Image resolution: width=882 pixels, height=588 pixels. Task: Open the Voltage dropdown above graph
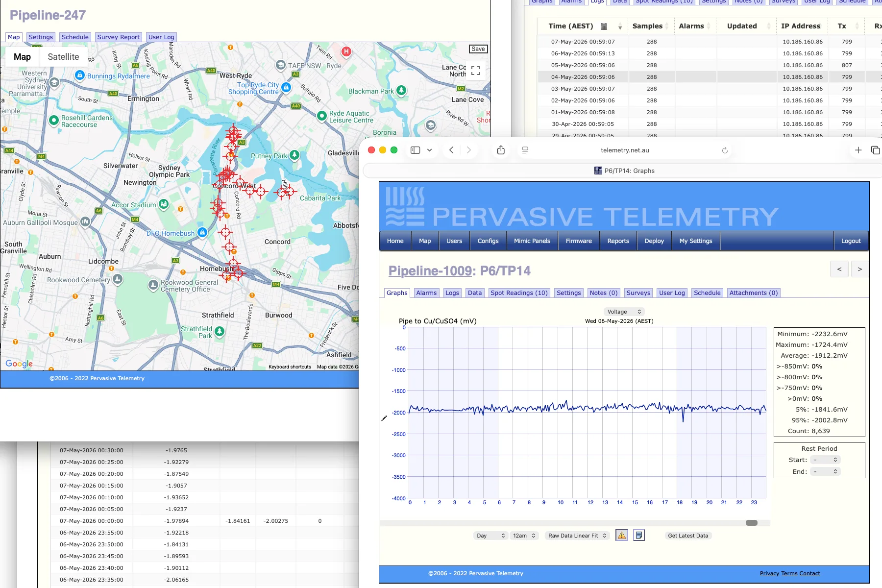click(624, 312)
